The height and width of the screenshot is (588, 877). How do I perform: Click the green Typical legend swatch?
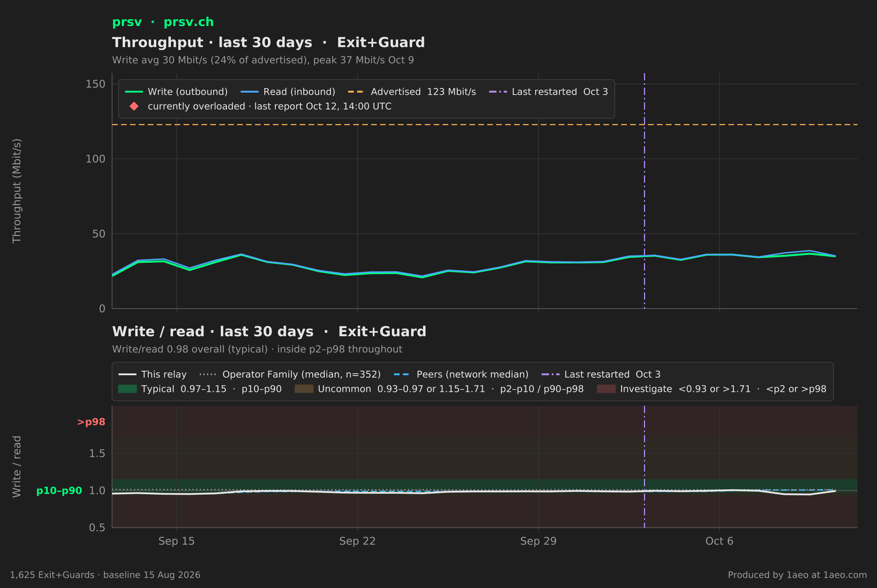click(x=127, y=389)
